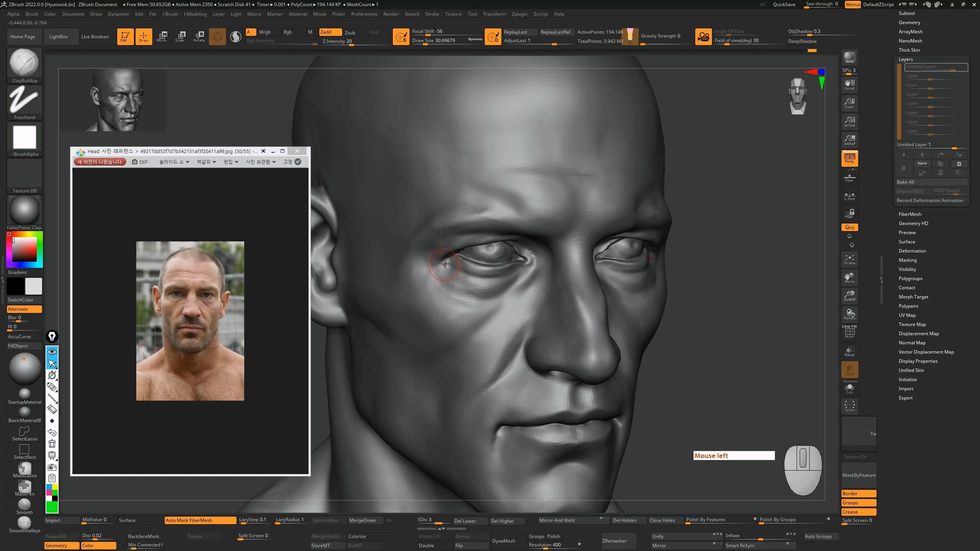
Task: Select the SelectLasso brush icon
Action: 24,433
